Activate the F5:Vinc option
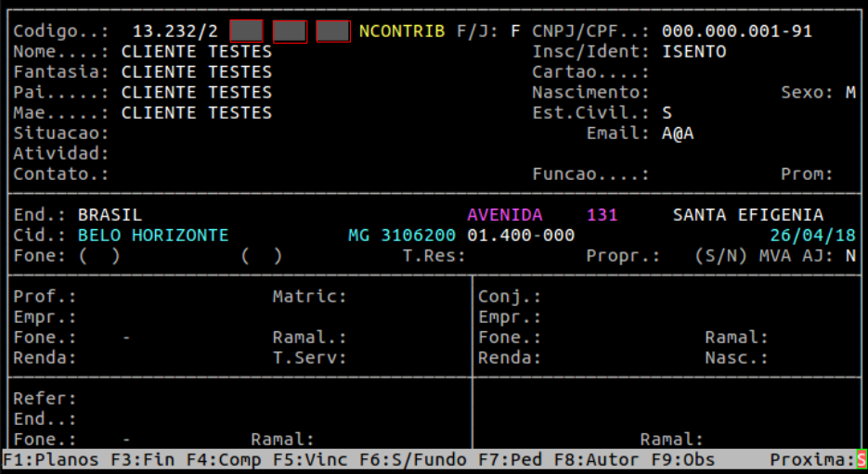The width and height of the screenshot is (868, 474). 310,459
